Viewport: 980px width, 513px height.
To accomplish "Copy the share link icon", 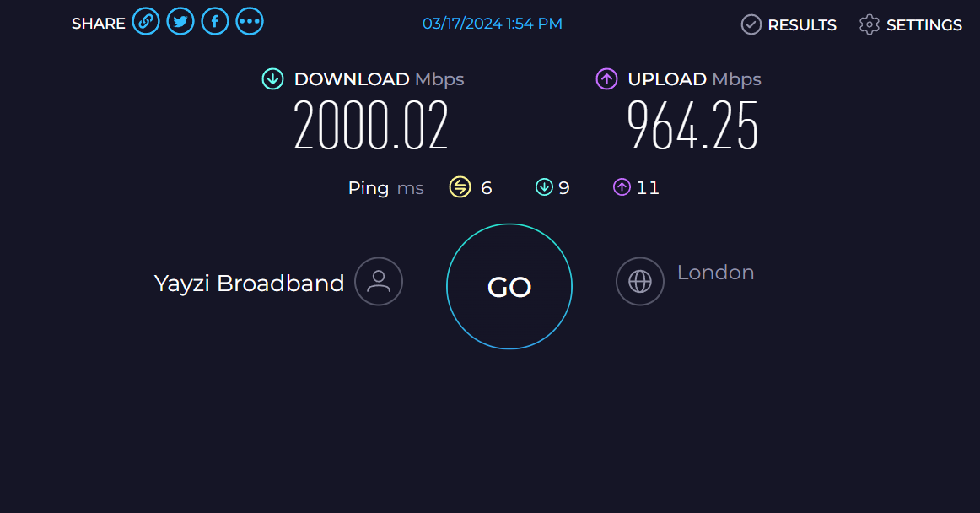I will click(x=146, y=22).
